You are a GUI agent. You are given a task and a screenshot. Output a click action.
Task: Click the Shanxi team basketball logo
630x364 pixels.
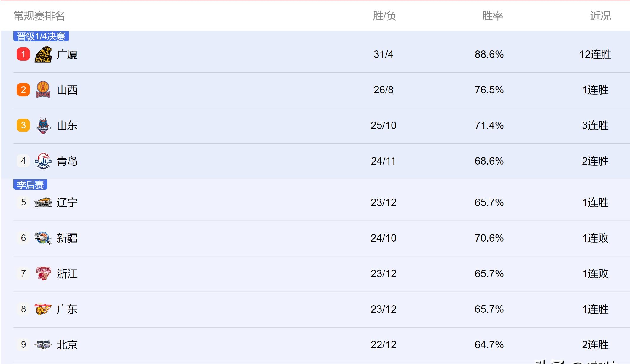click(43, 90)
